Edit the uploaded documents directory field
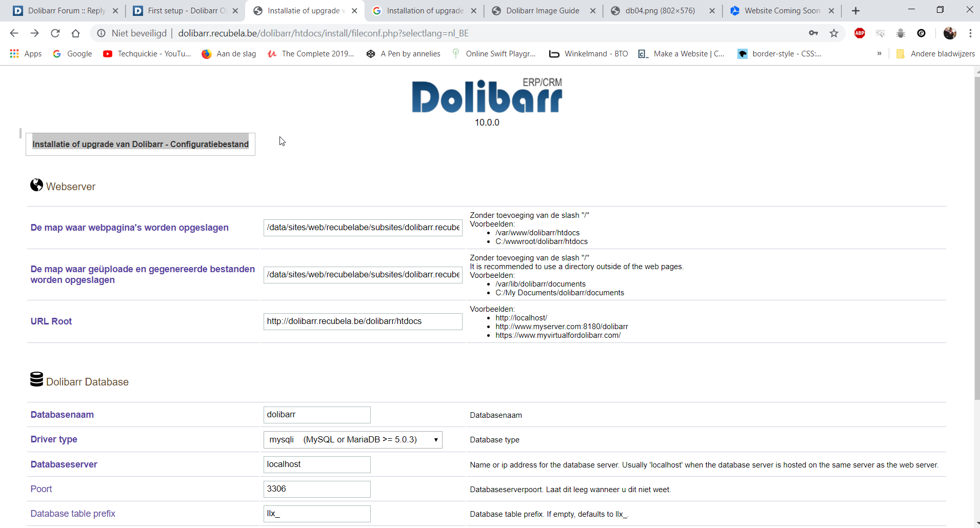Image resolution: width=980 pixels, height=528 pixels. (363, 275)
